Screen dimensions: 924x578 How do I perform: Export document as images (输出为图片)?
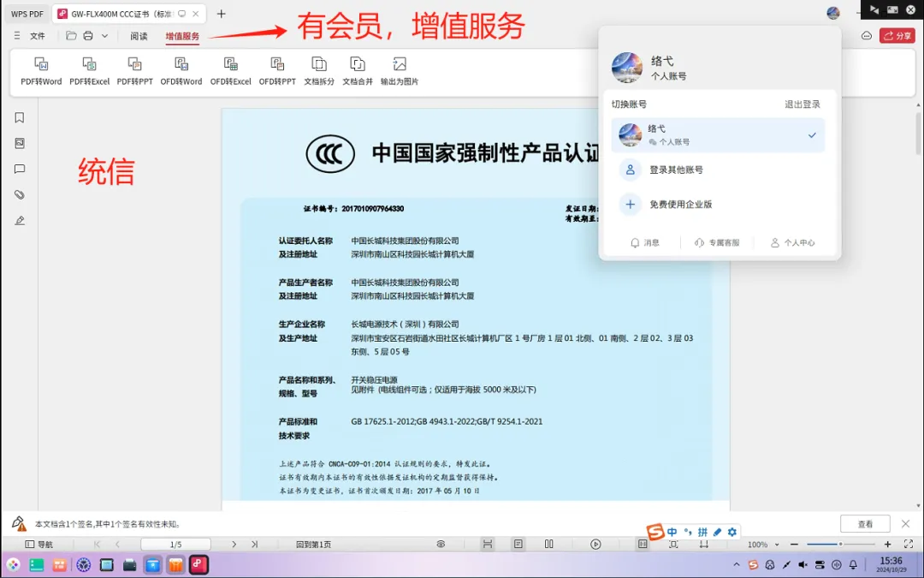pos(399,71)
